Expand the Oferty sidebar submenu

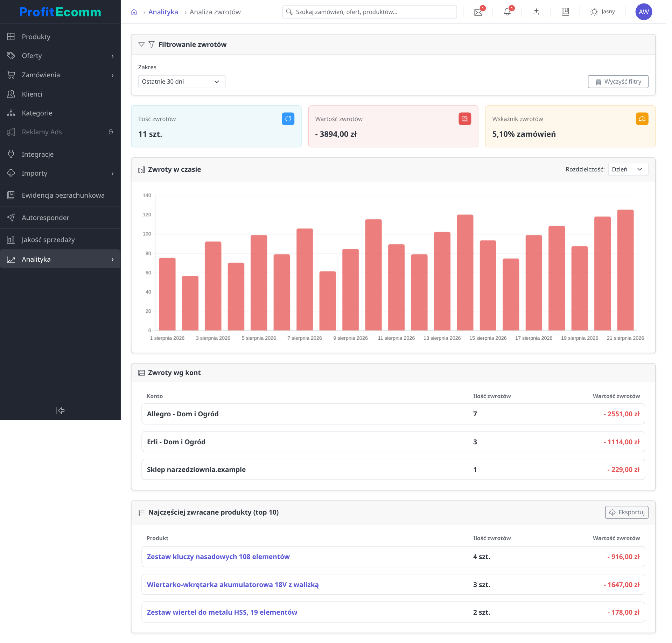(112, 56)
